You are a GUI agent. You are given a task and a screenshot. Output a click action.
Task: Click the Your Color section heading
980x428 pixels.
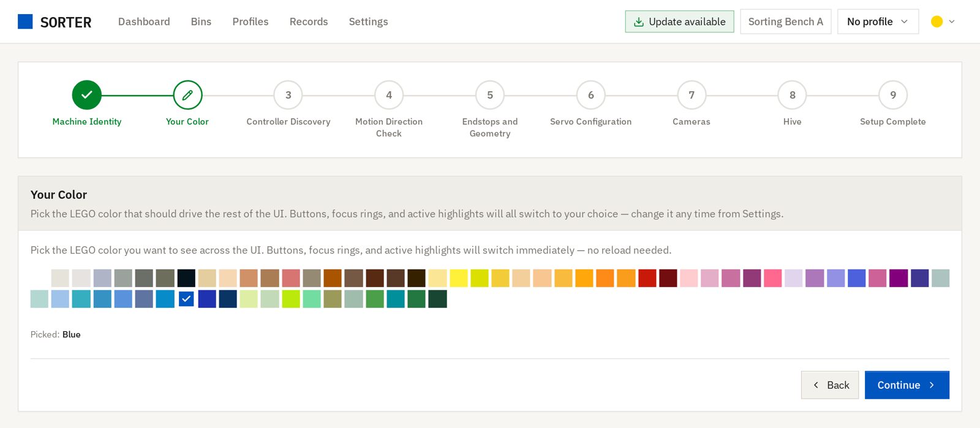(x=59, y=195)
